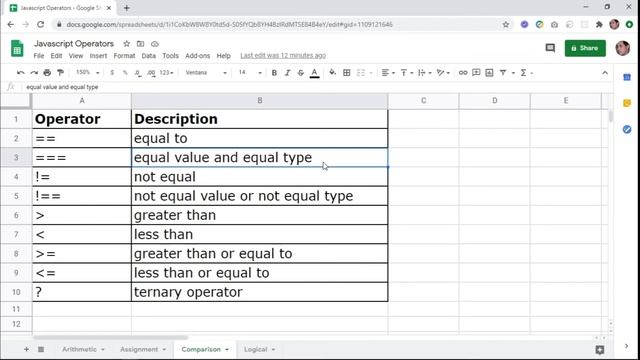Open the Verdana font dropdown

click(206, 73)
